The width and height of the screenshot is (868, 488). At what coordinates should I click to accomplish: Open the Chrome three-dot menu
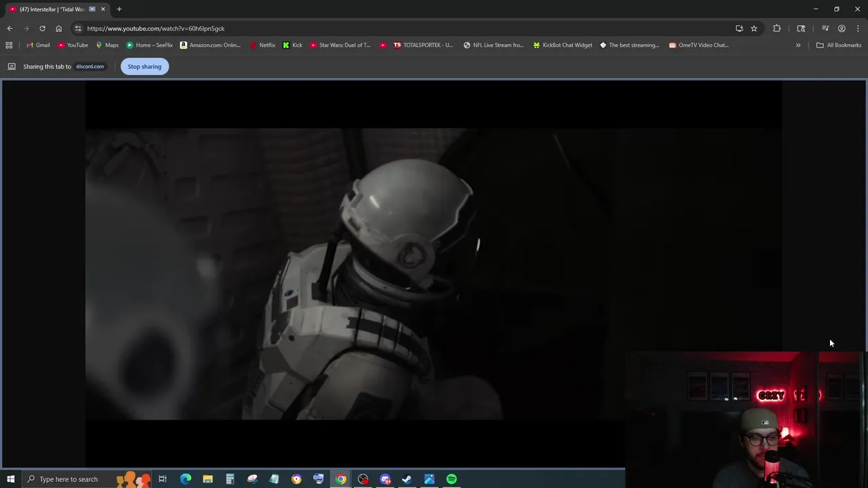tap(858, 28)
